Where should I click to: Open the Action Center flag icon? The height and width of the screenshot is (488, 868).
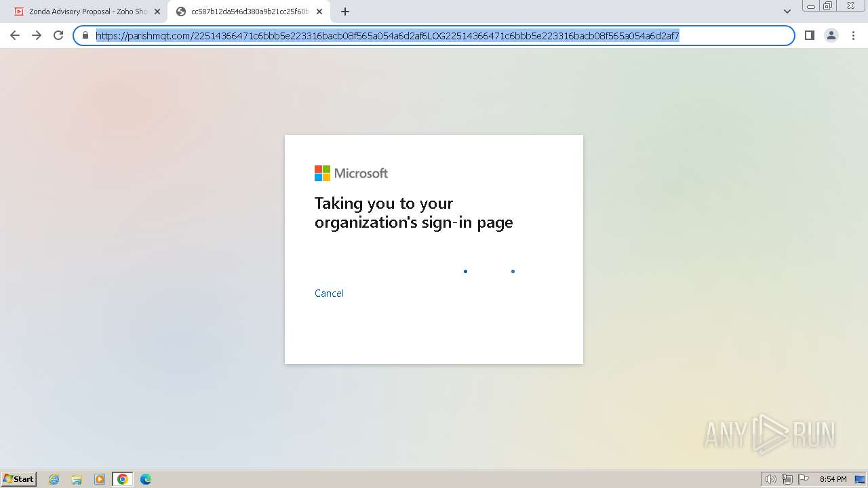pyautogui.click(x=804, y=479)
